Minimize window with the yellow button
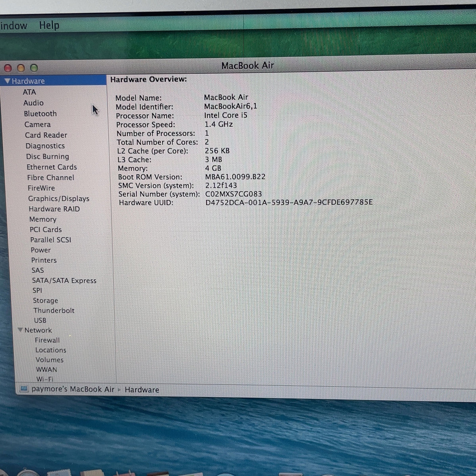476x476 pixels. point(21,68)
